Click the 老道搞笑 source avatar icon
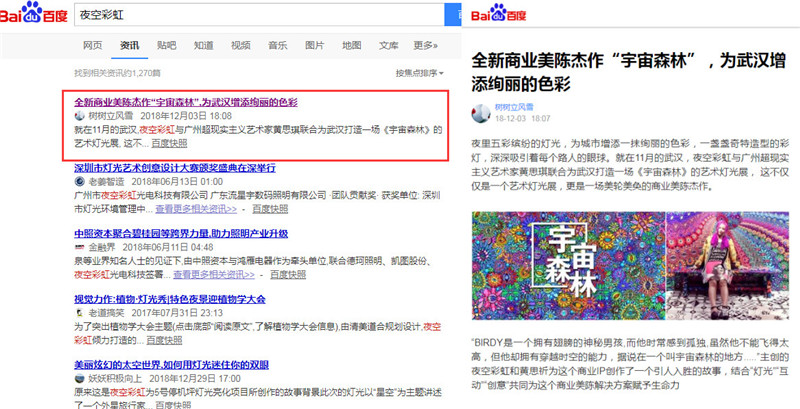The height and width of the screenshot is (409, 800). (x=79, y=313)
